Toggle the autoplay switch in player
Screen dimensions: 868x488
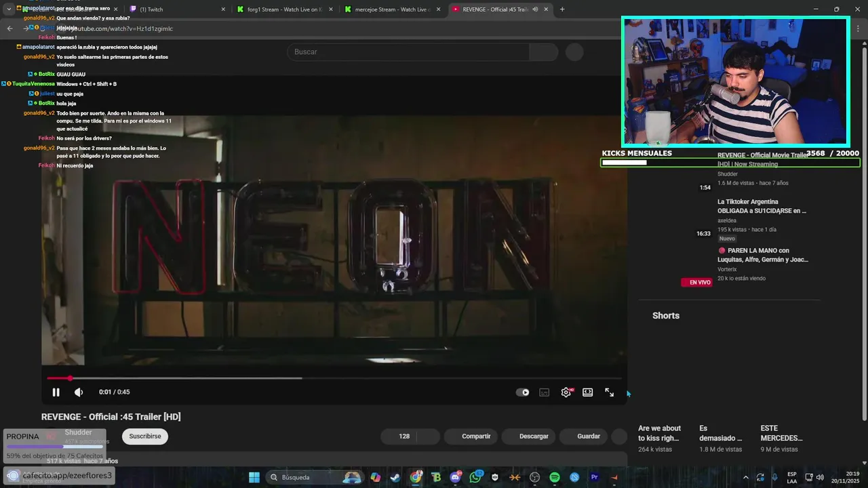[x=523, y=392]
